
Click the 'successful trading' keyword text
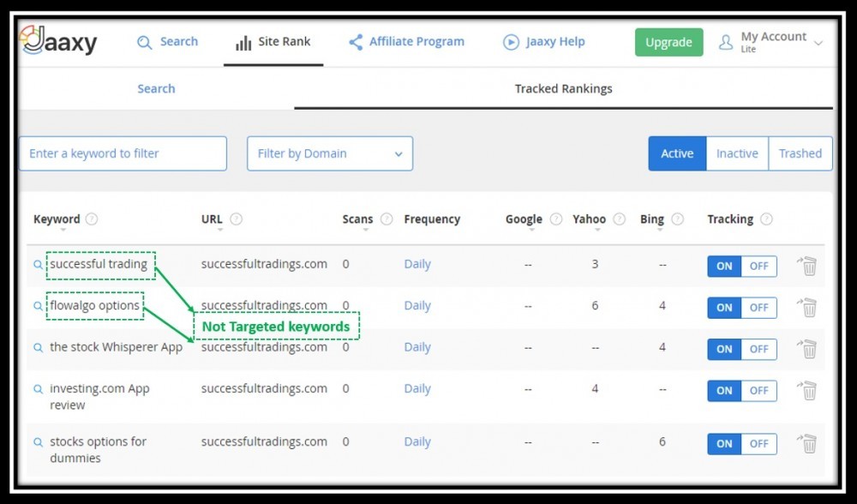click(99, 265)
